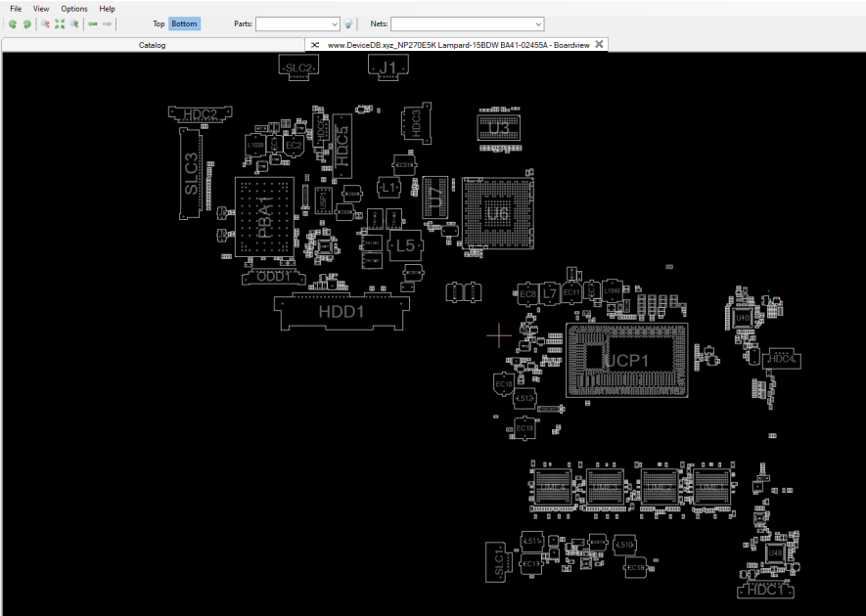Open the View menu
This screenshot has width=866, height=616.
(x=41, y=8)
